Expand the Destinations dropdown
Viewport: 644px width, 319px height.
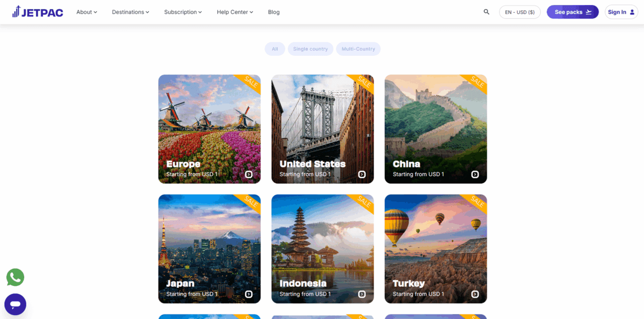point(130,12)
